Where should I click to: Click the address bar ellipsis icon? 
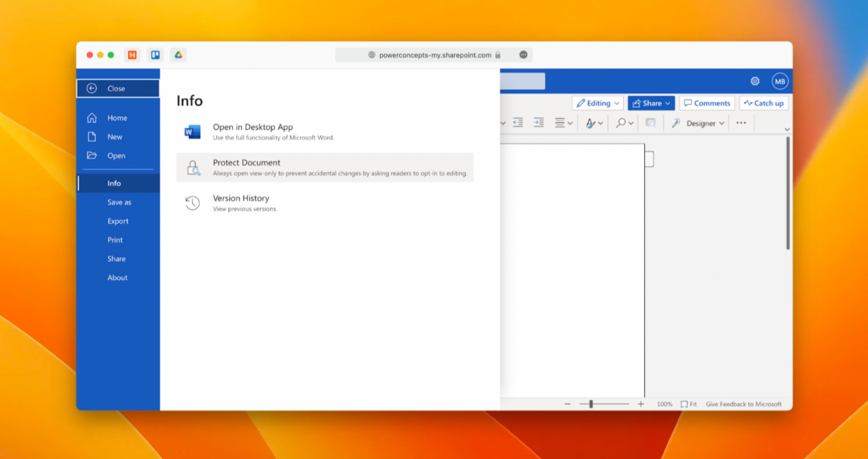click(x=524, y=55)
